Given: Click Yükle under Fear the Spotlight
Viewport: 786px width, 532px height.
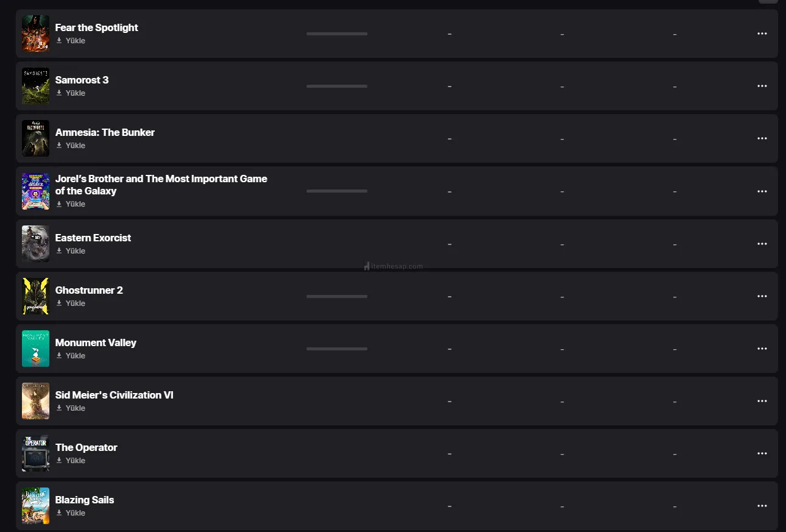Looking at the screenshot, I should pyautogui.click(x=71, y=41).
